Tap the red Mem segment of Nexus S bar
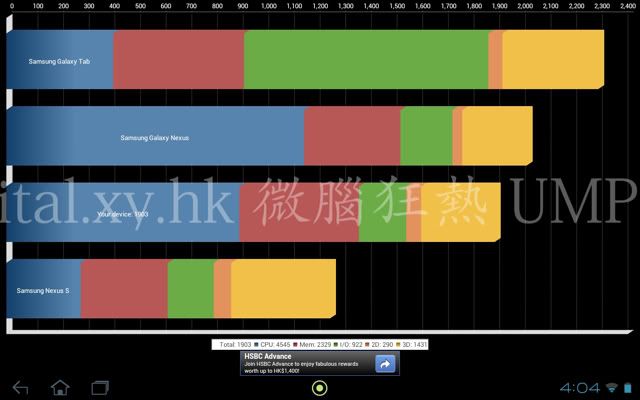The width and height of the screenshot is (640, 400). pyautogui.click(x=123, y=291)
